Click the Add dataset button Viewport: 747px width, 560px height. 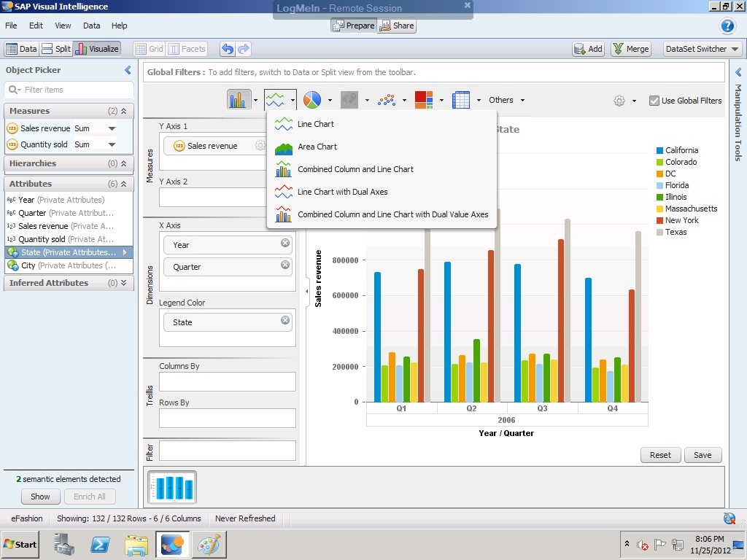point(589,49)
